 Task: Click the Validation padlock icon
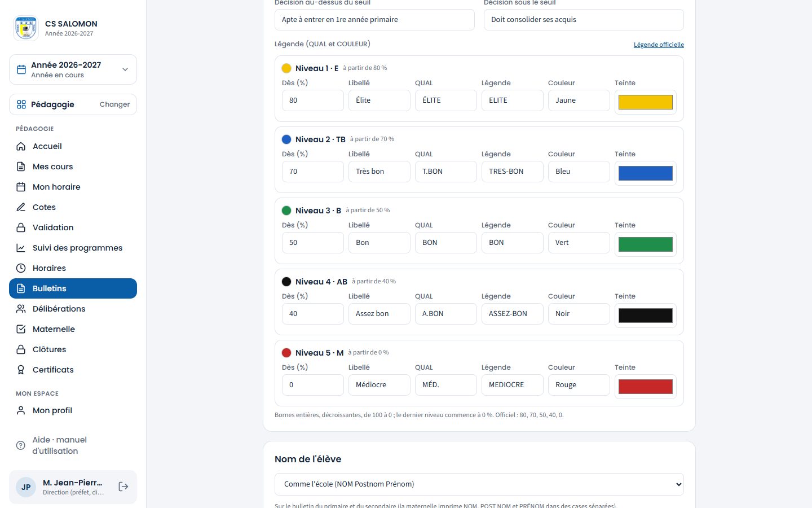(21, 227)
